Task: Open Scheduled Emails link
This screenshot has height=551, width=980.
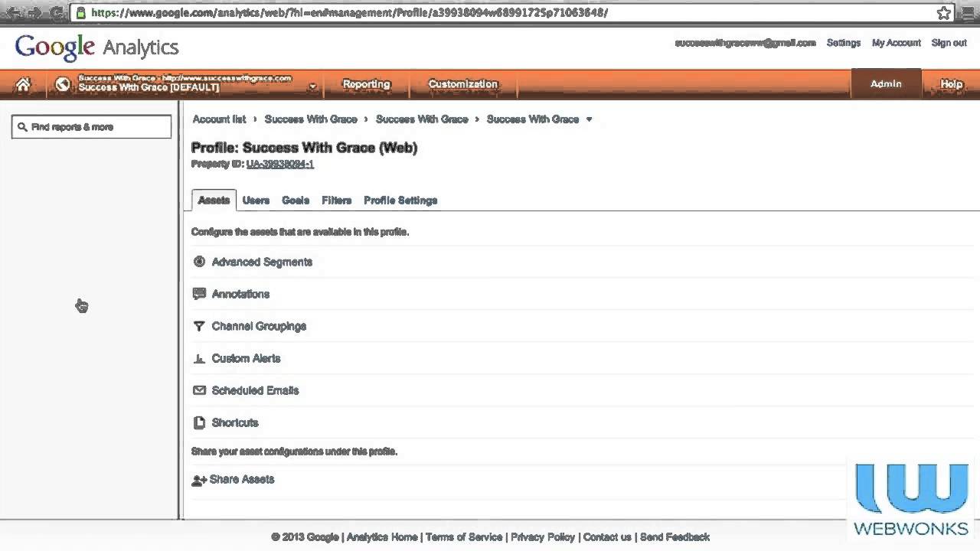Action: 255,390
